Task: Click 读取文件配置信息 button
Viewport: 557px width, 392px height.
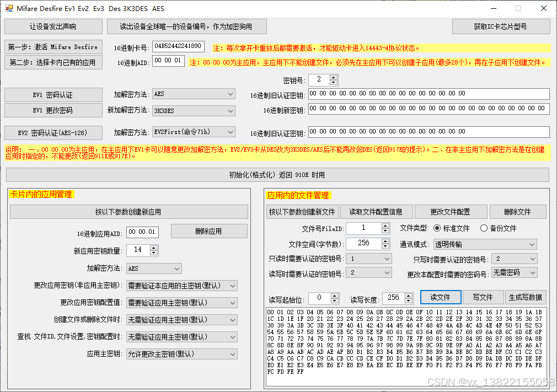Action: point(376,212)
